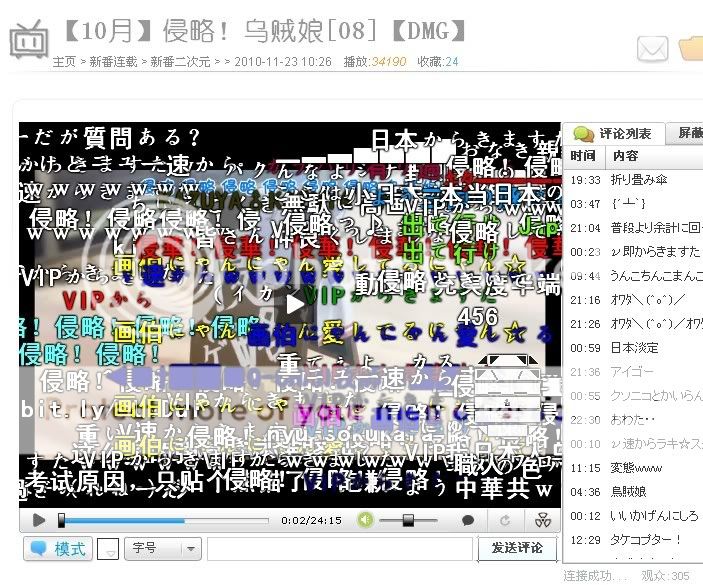Open the orange folder icon at top right

[x=691, y=48]
